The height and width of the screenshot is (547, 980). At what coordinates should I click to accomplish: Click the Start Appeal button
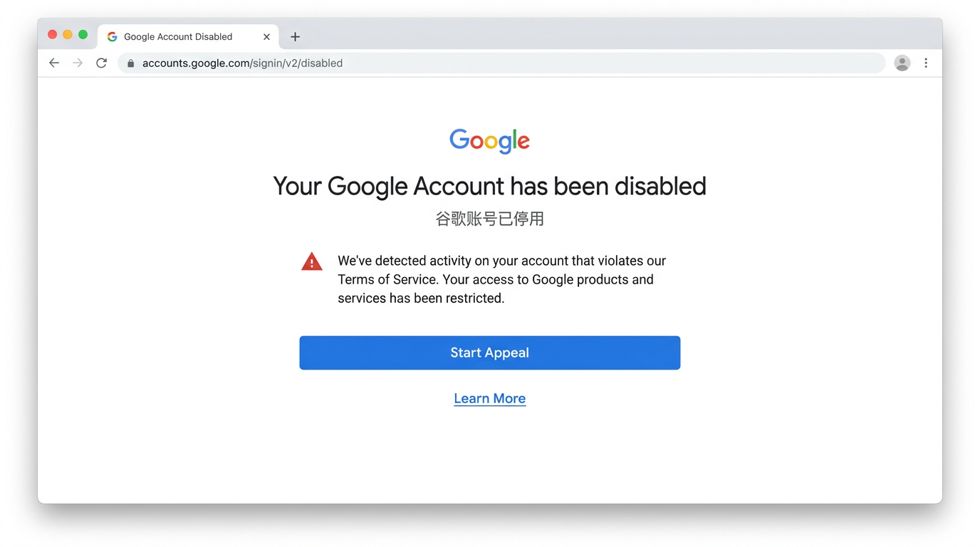[489, 353]
